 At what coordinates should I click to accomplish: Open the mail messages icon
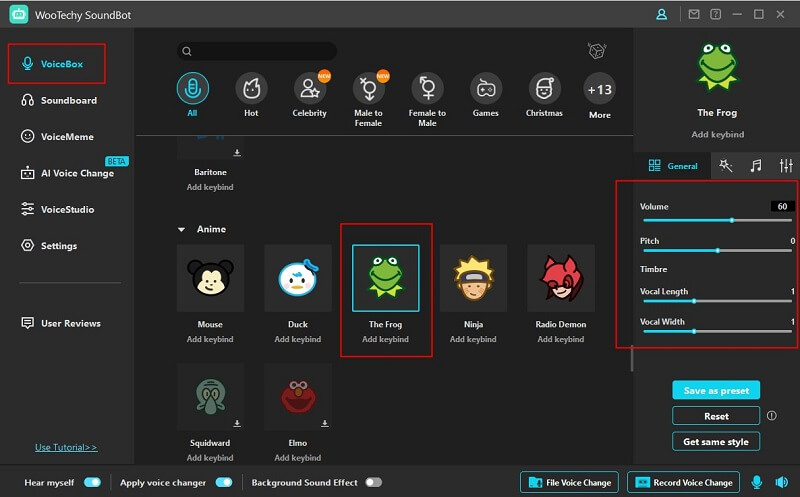(694, 14)
